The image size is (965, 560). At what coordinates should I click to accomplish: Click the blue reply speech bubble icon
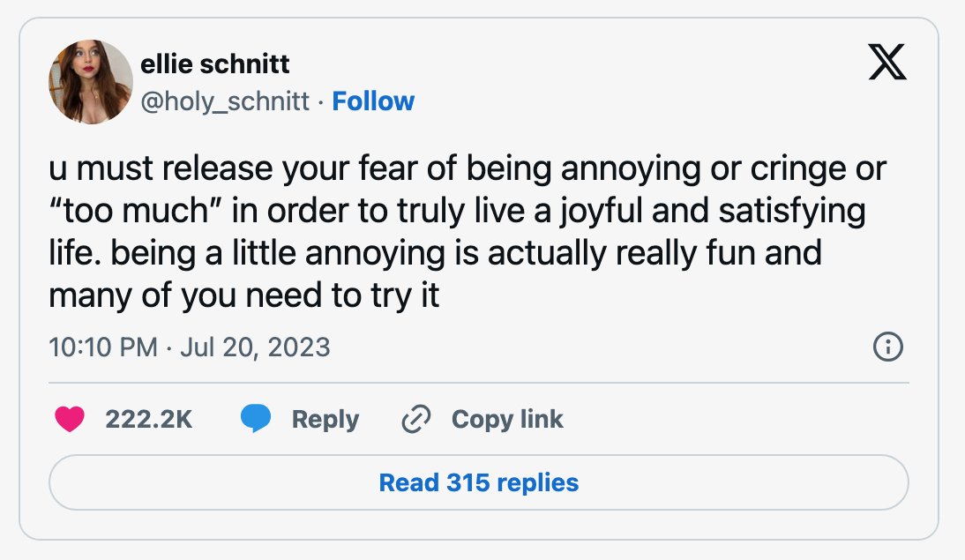pyautogui.click(x=256, y=419)
